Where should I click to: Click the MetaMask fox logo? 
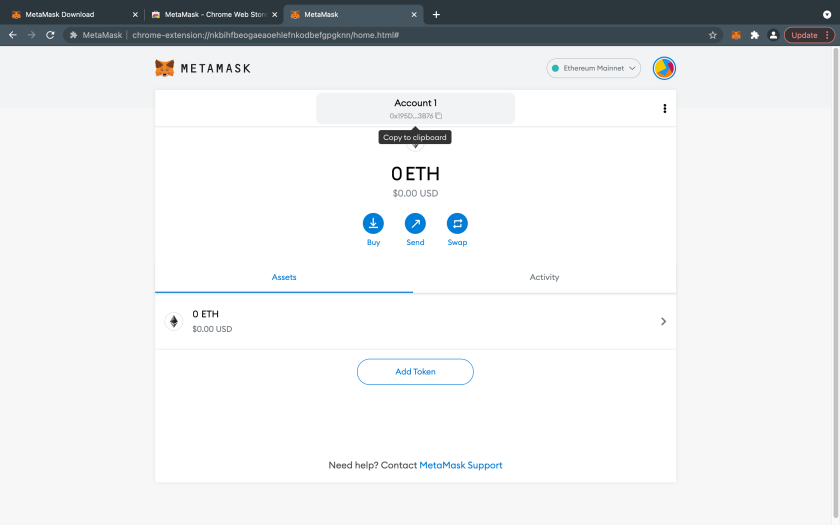pyautogui.click(x=165, y=68)
